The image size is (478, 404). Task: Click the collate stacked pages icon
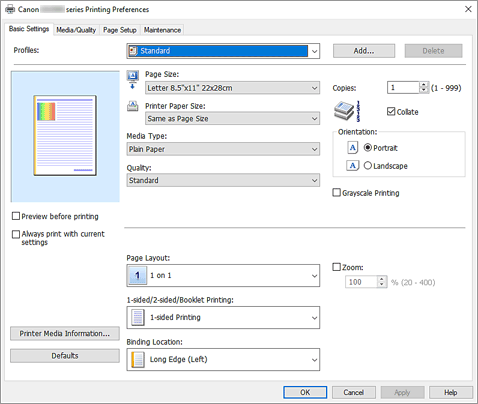click(x=347, y=111)
